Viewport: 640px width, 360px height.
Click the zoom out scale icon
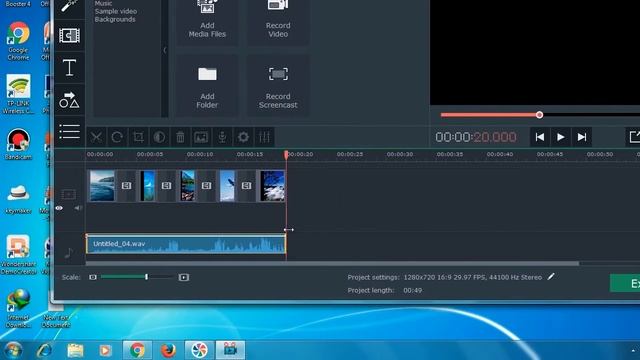coord(93,277)
